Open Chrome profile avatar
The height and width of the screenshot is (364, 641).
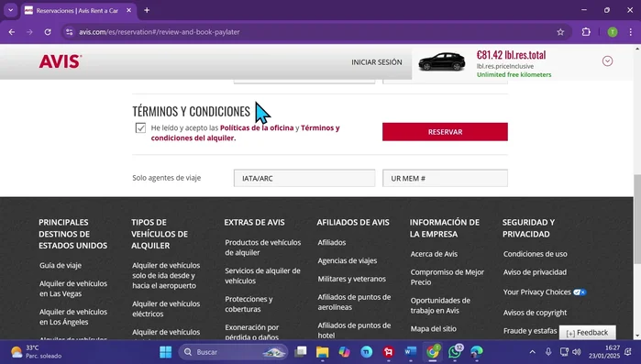(x=613, y=32)
